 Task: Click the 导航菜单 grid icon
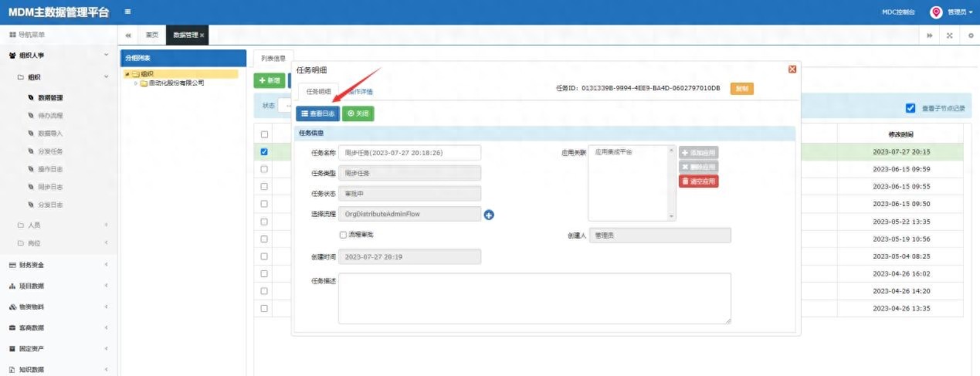12,36
